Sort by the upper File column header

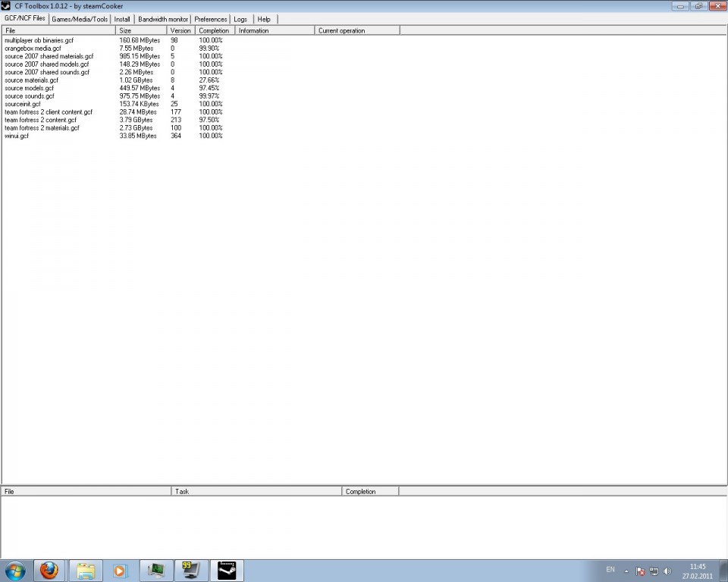click(x=58, y=30)
